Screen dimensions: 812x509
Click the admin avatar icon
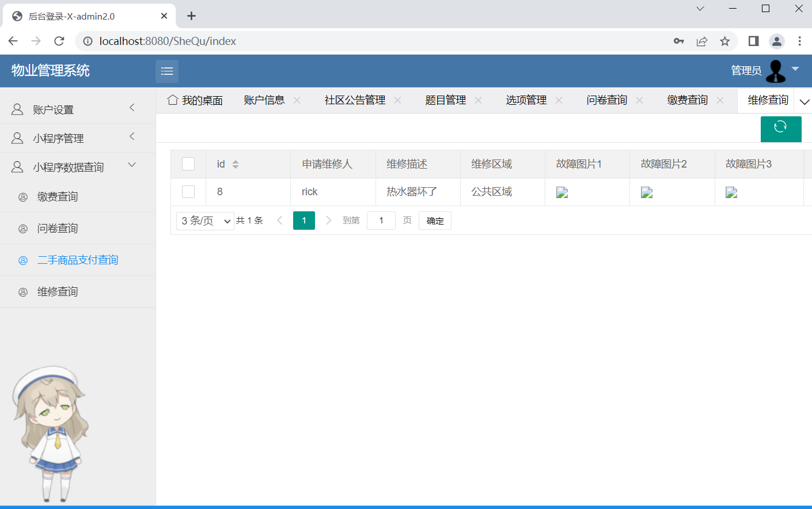point(776,71)
